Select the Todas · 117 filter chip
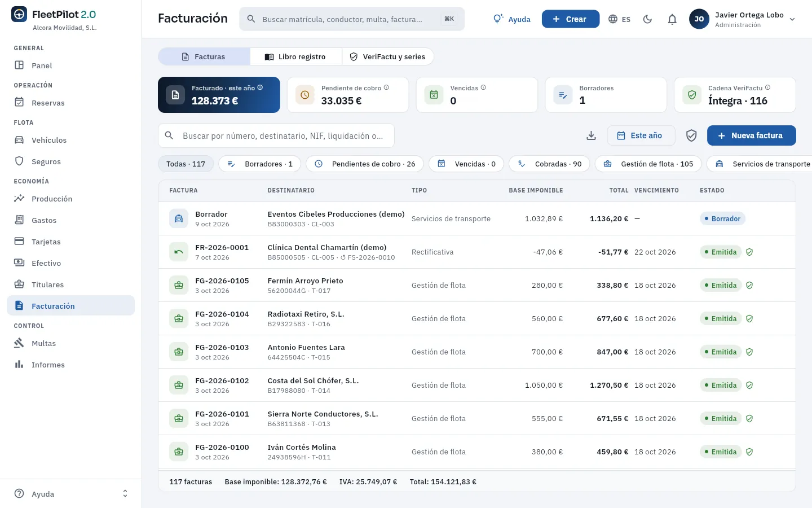Screen dimensions: 812x508 pos(186,164)
